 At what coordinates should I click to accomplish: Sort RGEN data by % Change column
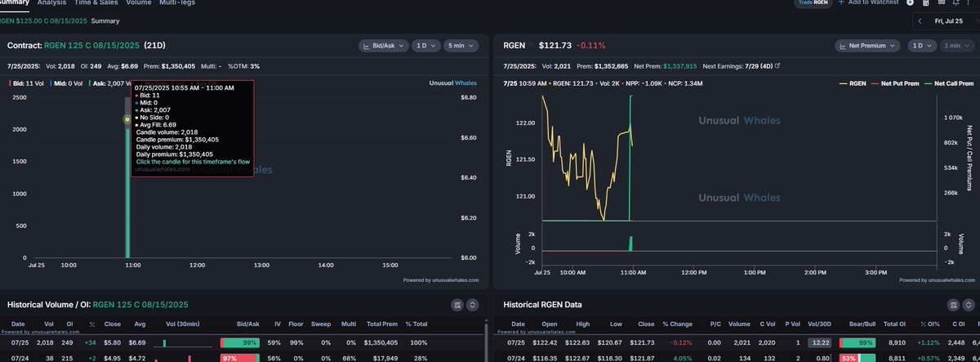[x=677, y=324]
